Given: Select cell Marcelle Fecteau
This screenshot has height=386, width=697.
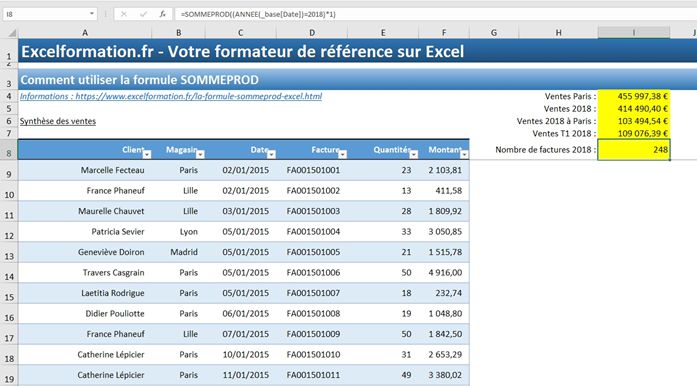Looking at the screenshot, I should point(85,170).
